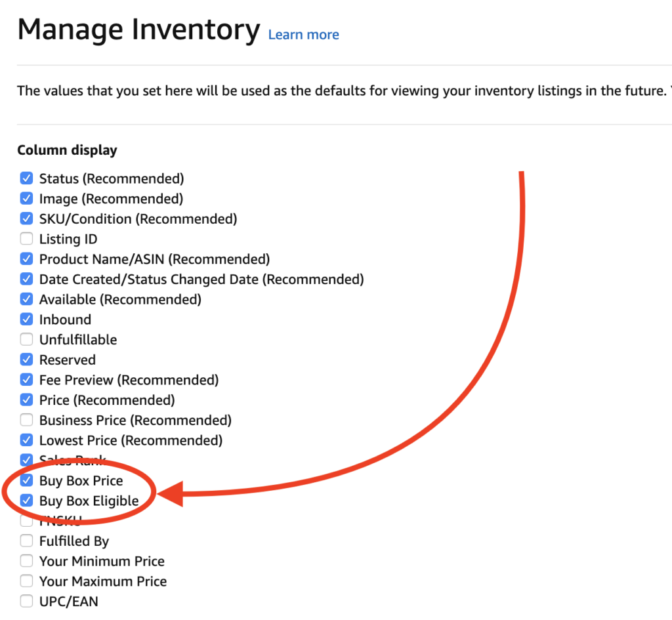Disable the Buy Box Price column
Viewport: 672px width, 620px height.
(26, 480)
